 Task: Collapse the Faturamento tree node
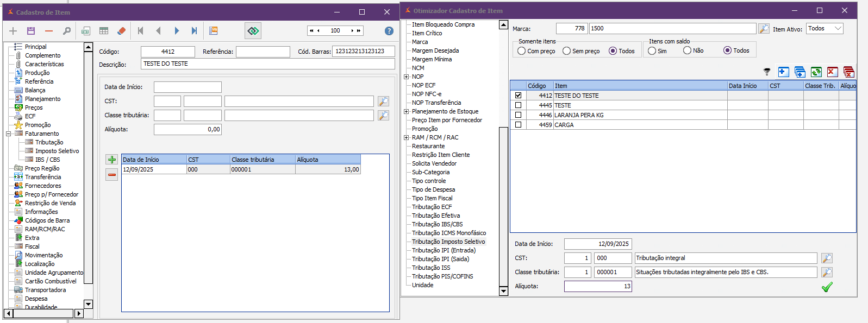9,134
